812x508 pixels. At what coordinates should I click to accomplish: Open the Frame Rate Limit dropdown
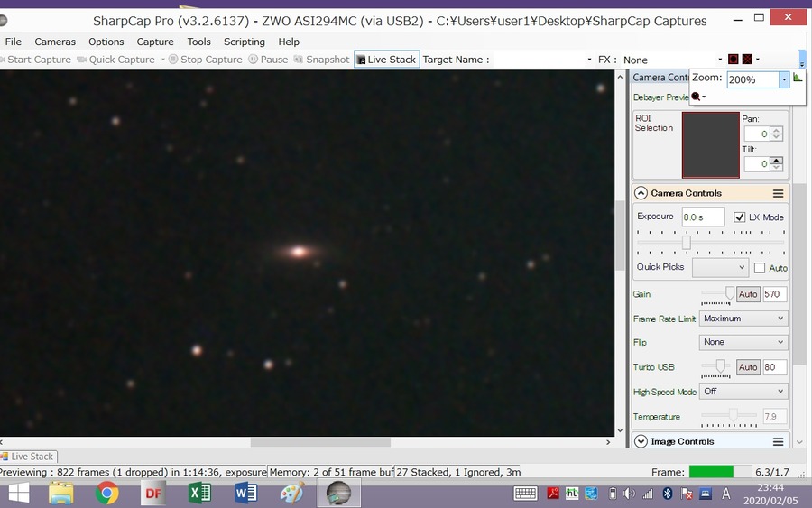pos(743,319)
